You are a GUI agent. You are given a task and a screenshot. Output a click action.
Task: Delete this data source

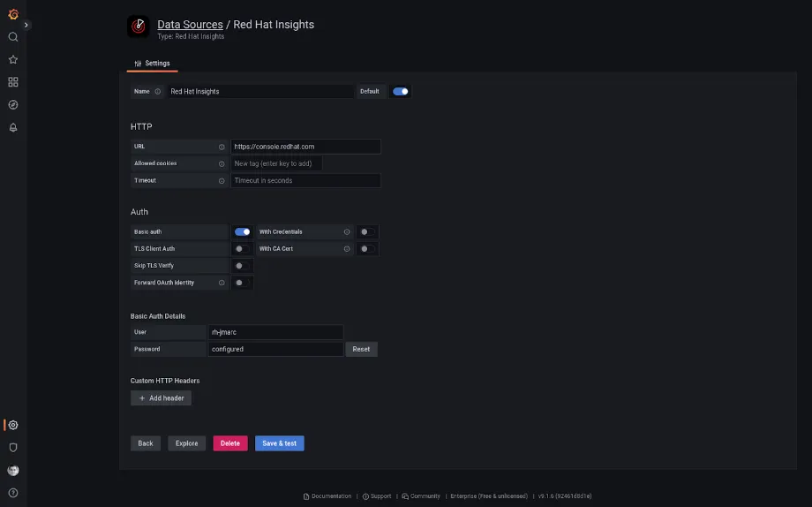click(230, 443)
